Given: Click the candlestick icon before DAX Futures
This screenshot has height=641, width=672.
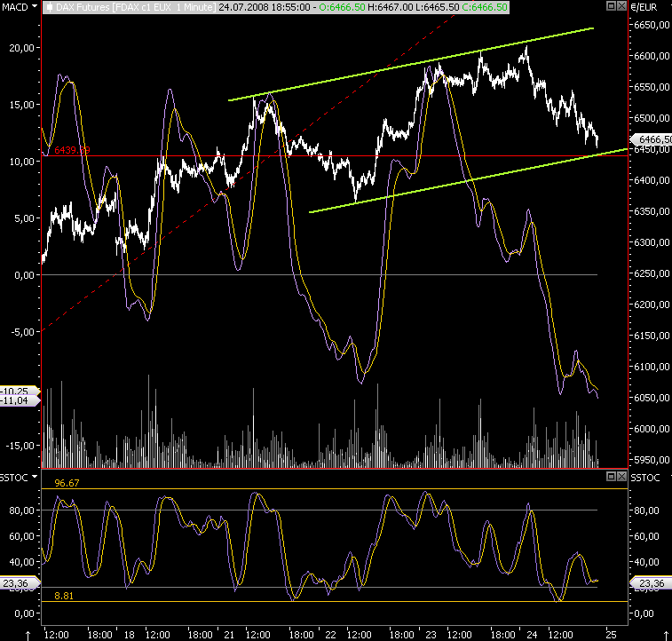Looking at the screenshot, I should [x=50, y=7].
